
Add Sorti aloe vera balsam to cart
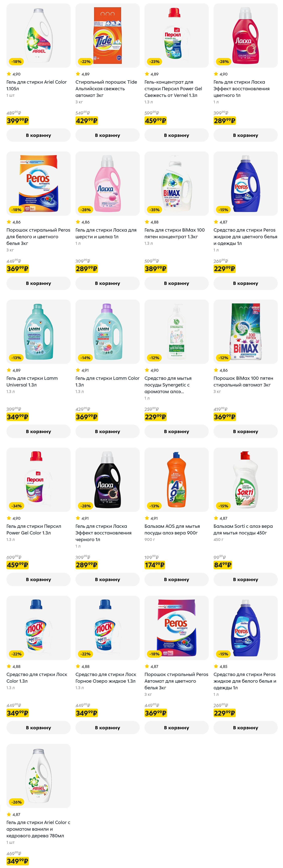click(245, 579)
